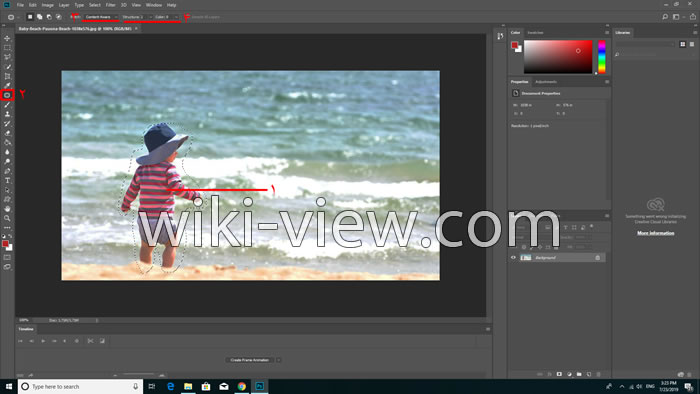Open the Edit menu
This screenshot has width=700, height=394.
[33, 5]
